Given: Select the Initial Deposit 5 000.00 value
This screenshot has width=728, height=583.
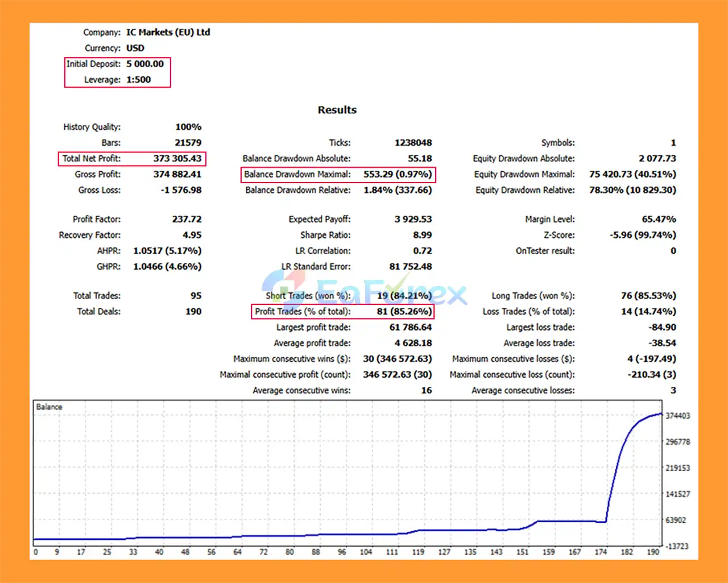Looking at the screenshot, I should click(x=144, y=64).
